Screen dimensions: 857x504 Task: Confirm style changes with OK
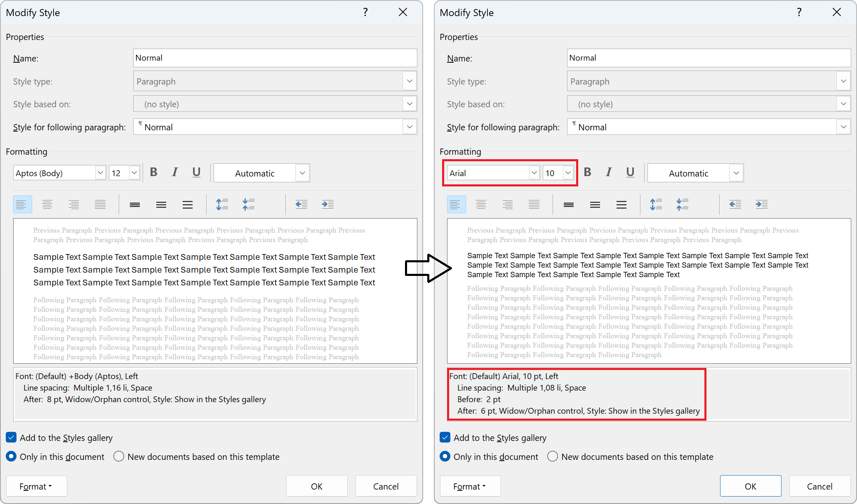tap(317, 486)
